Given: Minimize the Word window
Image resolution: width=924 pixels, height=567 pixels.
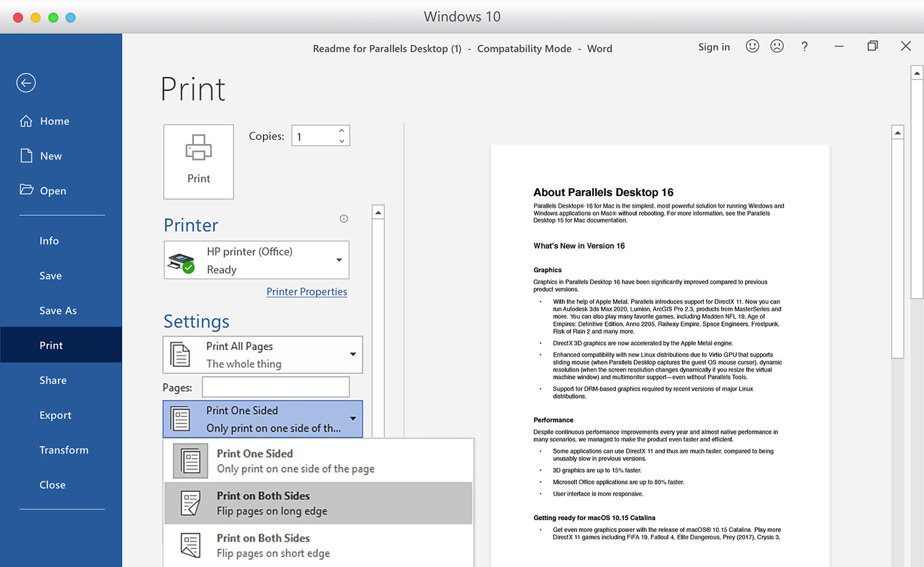Looking at the screenshot, I should [839, 46].
